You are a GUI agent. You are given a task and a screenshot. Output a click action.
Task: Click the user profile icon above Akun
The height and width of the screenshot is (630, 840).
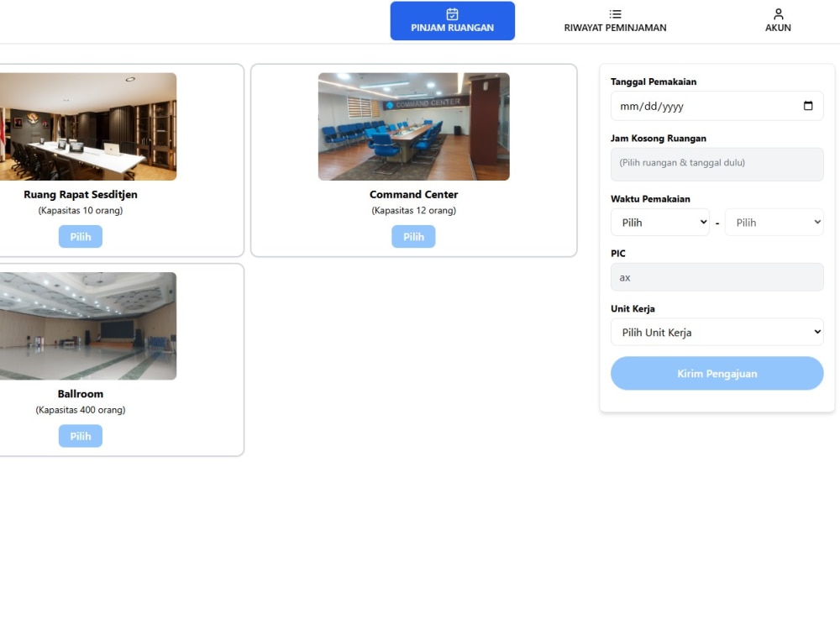pos(779,14)
